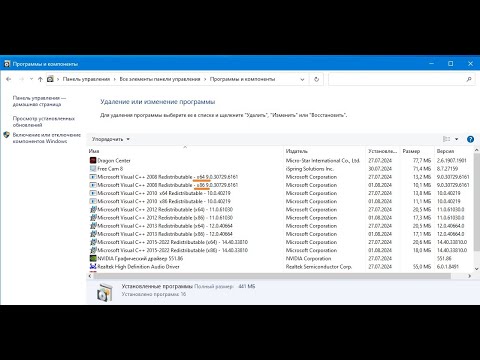Viewport: 480px width, 360px height.
Task: Refresh the Programs and Components list
Action: tap(316, 79)
